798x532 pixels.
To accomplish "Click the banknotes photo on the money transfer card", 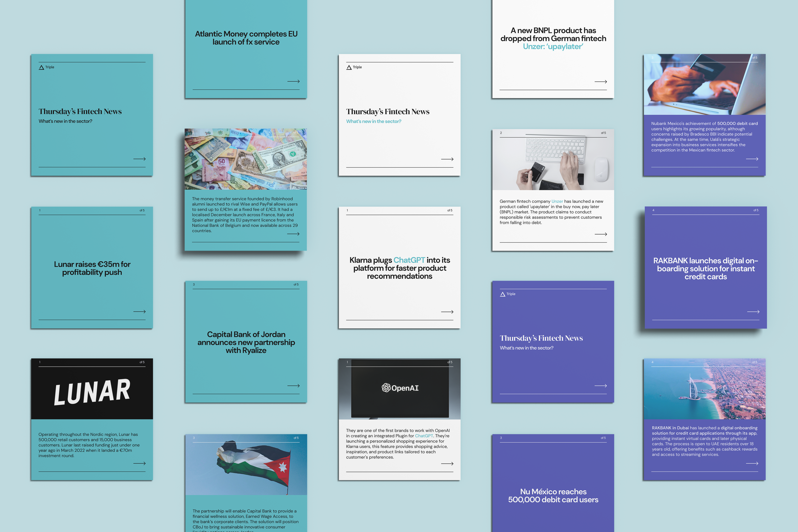I will pyautogui.click(x=246, y=159).
